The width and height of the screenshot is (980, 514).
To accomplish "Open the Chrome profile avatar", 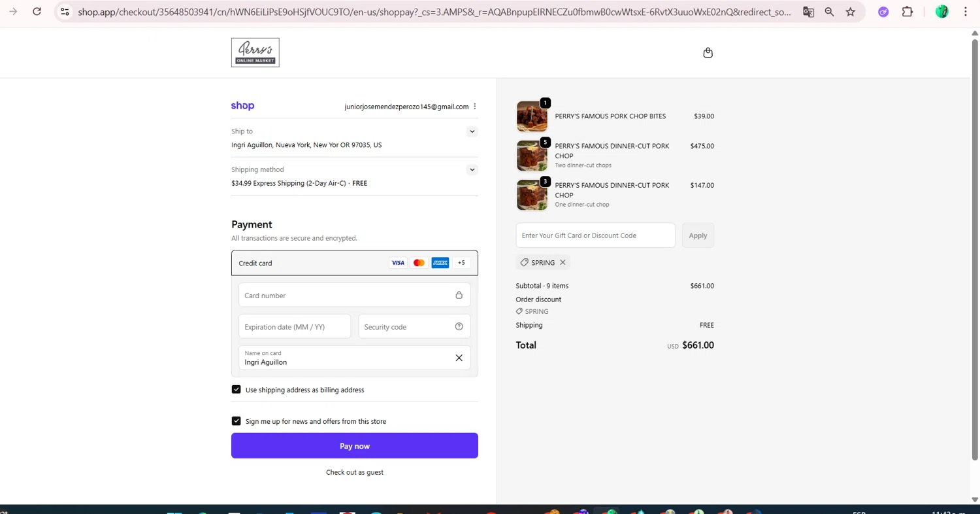I will [x=941, y=12].
